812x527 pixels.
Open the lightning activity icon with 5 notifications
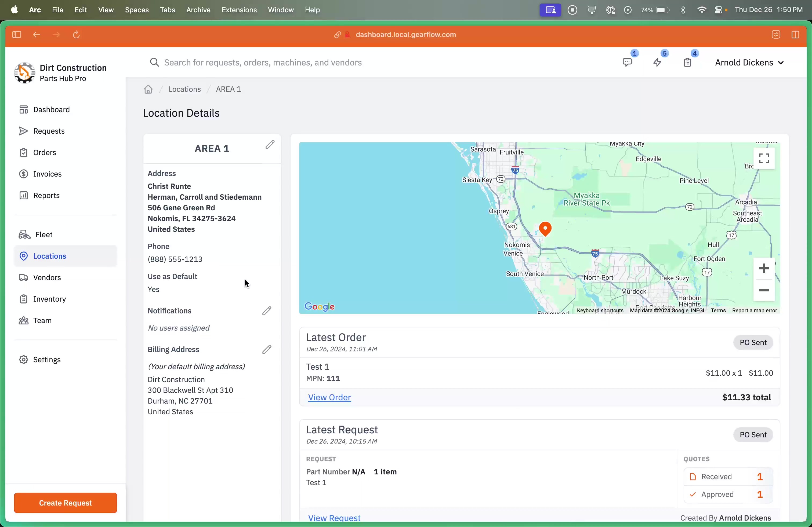(x=657, y=63)
